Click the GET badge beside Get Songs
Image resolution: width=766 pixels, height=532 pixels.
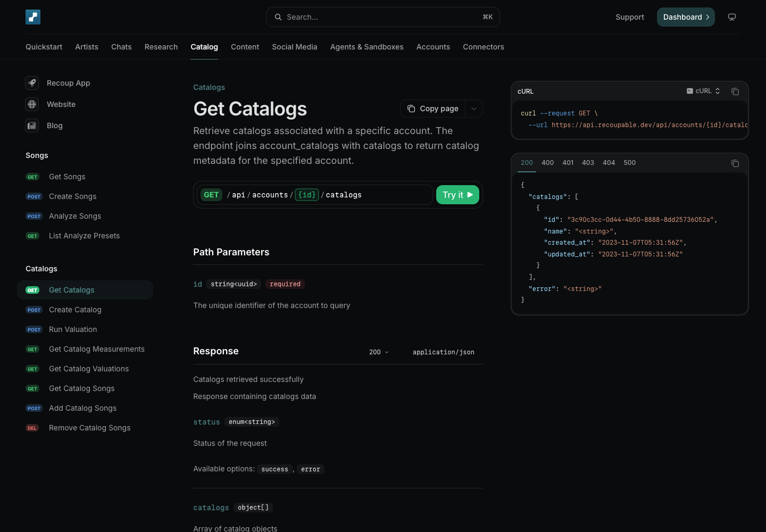[x=32, y=177]
